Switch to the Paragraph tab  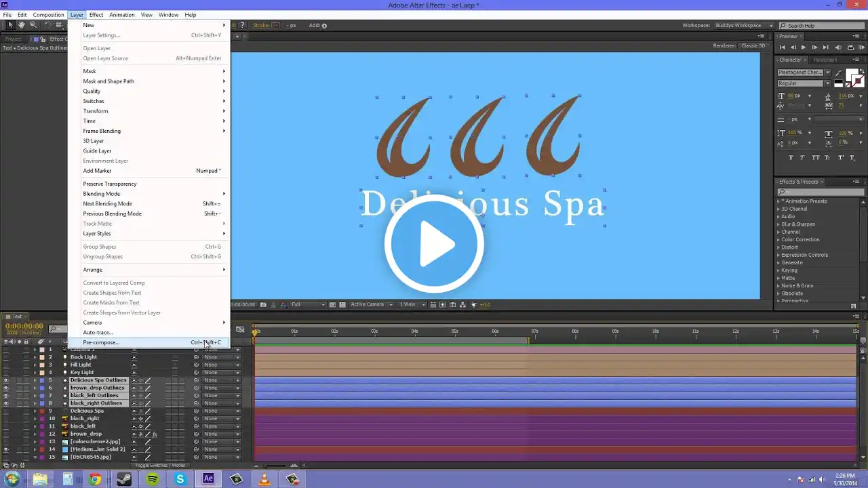825,60
